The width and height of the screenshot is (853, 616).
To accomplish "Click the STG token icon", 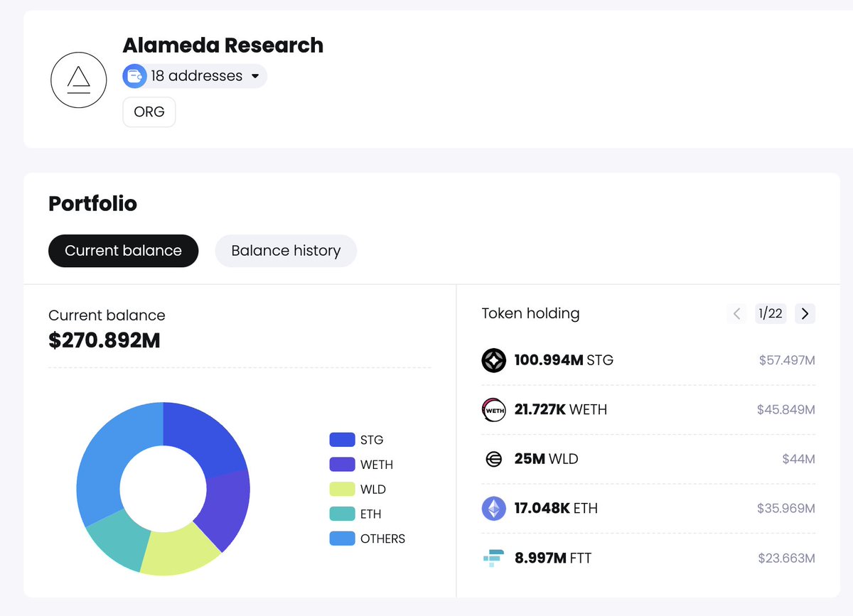I will click(x=493, y=360).
